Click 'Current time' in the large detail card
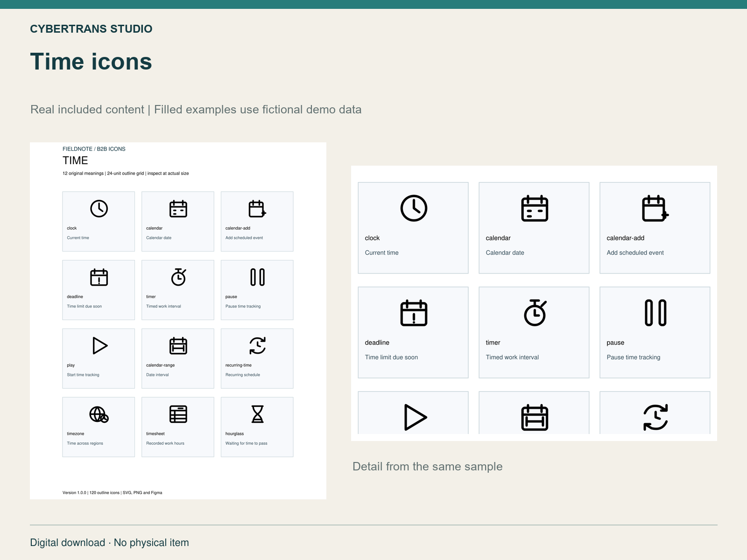This screenshot has width=747, height=560. click(x=382, y=253)
